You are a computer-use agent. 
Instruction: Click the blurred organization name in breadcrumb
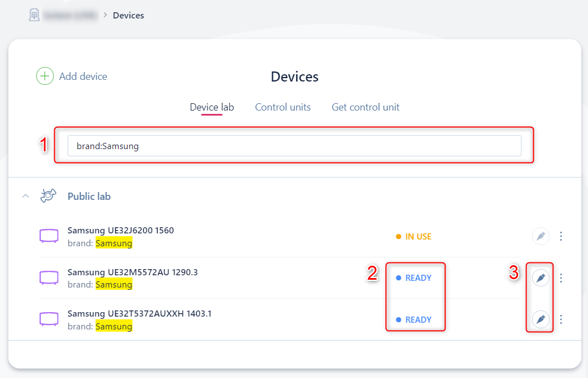70,16
